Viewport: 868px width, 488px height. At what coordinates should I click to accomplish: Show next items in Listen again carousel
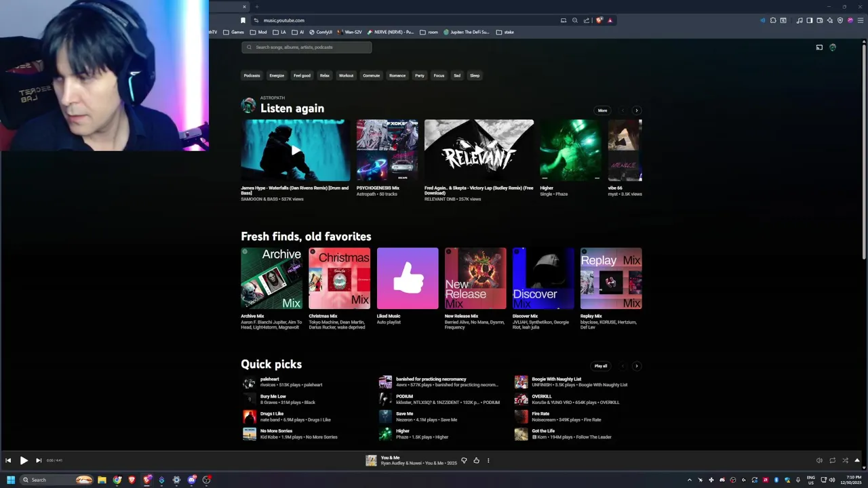pyautogui.click(x=636, y=110)
